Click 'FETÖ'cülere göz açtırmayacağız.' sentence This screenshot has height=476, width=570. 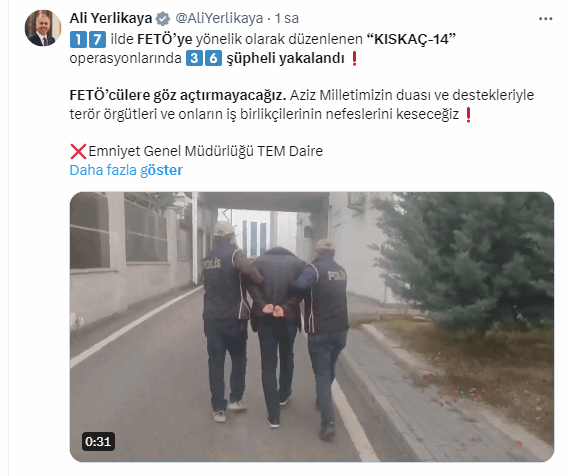pyautogui.click(x=178, y=95)
